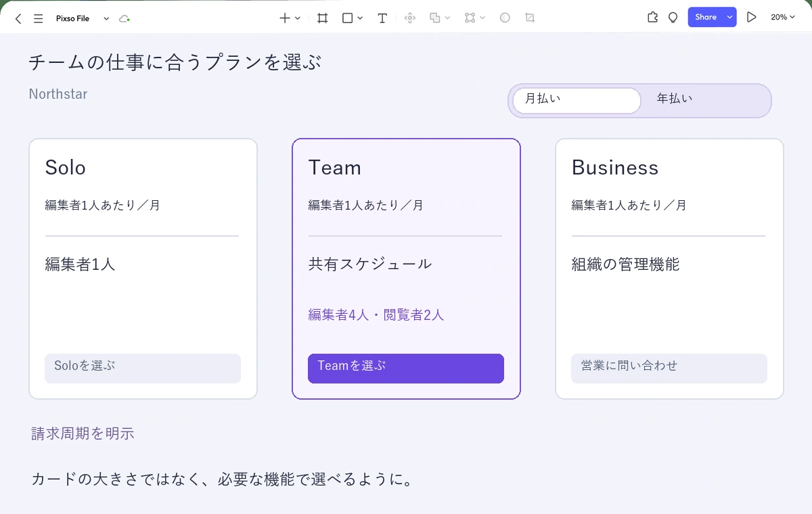
Task: Select the plus insert tool
Action: click(x=285, y=18)
